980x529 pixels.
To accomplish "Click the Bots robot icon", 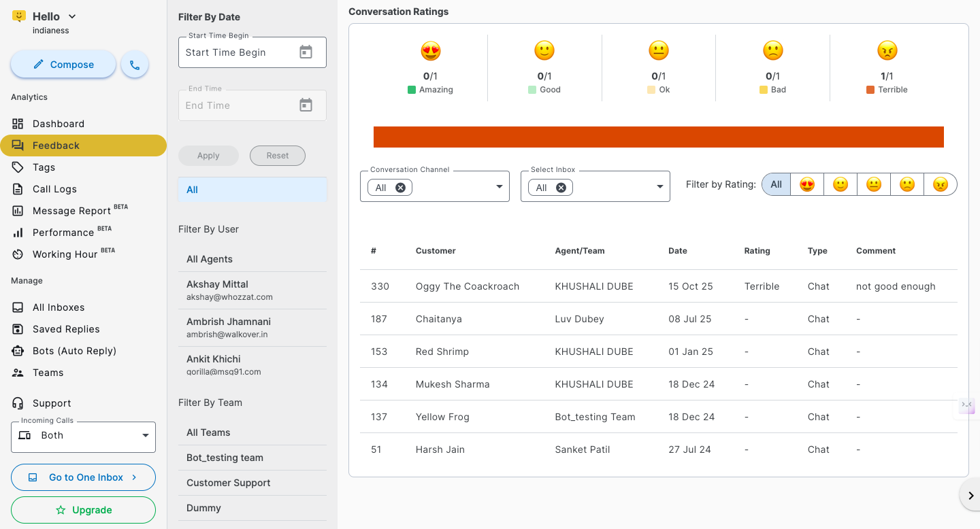I will 18,351.
